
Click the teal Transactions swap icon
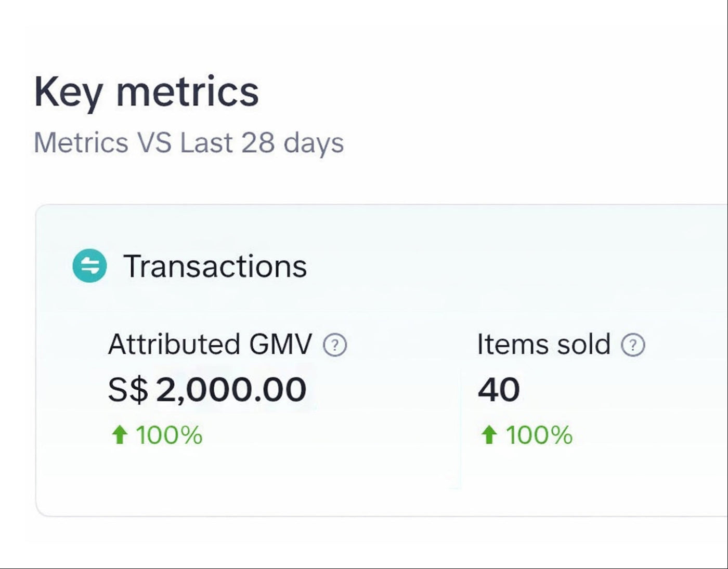pyautogui.click(x=89, y=266)
